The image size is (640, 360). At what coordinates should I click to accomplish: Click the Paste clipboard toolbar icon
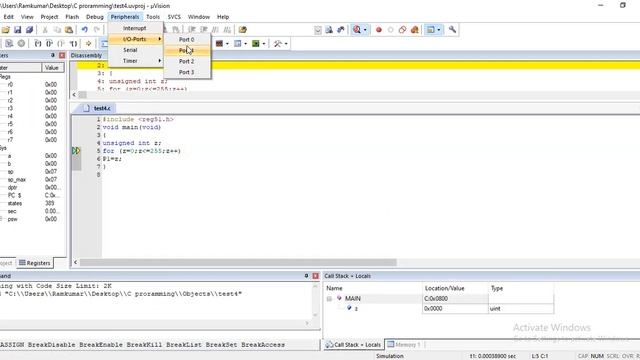click(69, 30)
